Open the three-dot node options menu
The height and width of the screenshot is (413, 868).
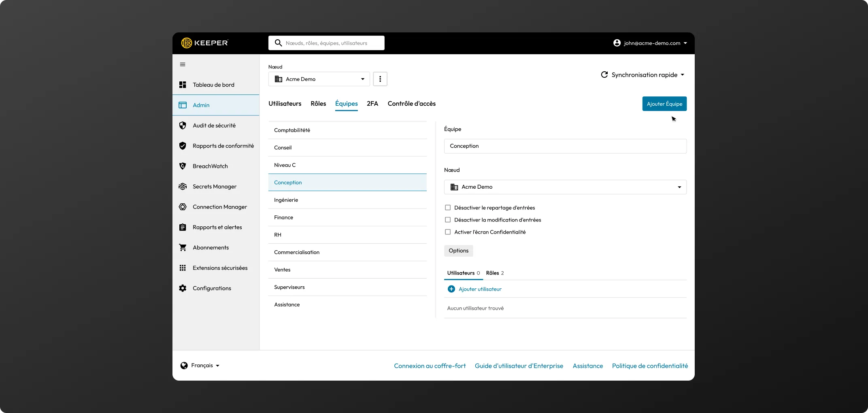[380, 79]
